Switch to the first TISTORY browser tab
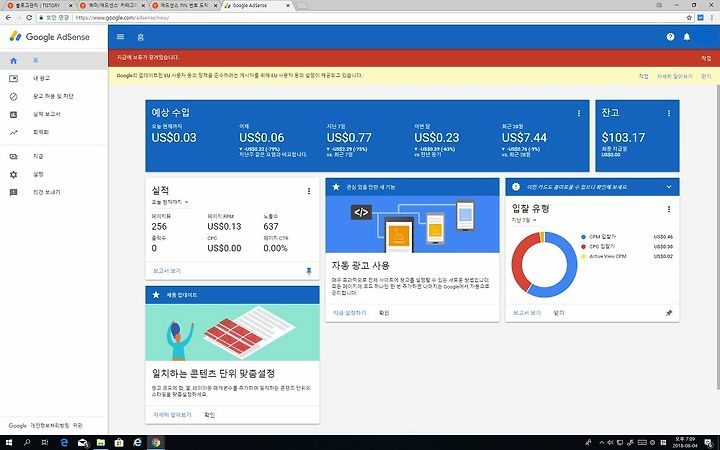The height and width of the screenshot is (450, 720). coord(39,6)
